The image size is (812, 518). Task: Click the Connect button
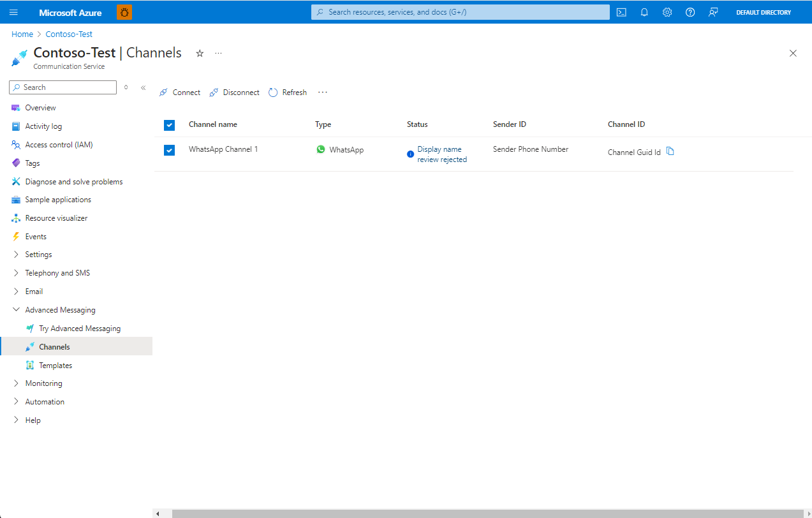pos(180,93)
